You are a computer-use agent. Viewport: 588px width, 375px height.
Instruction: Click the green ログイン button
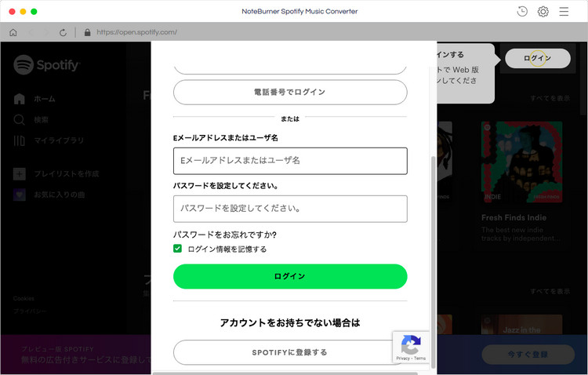290,276
